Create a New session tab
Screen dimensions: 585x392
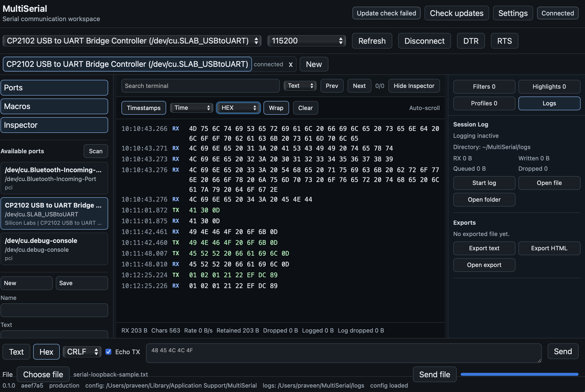point(314,64)
